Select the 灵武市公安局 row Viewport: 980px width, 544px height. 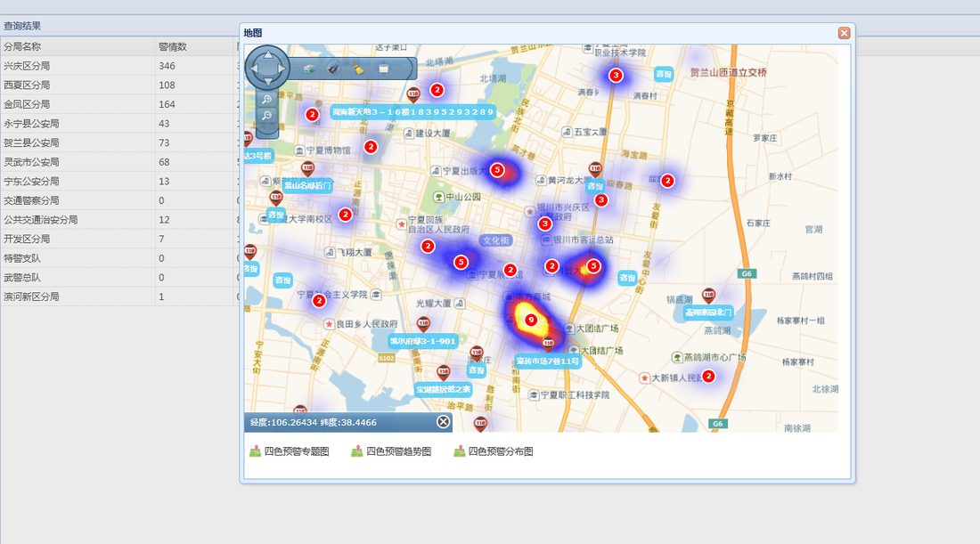[118, 162]
